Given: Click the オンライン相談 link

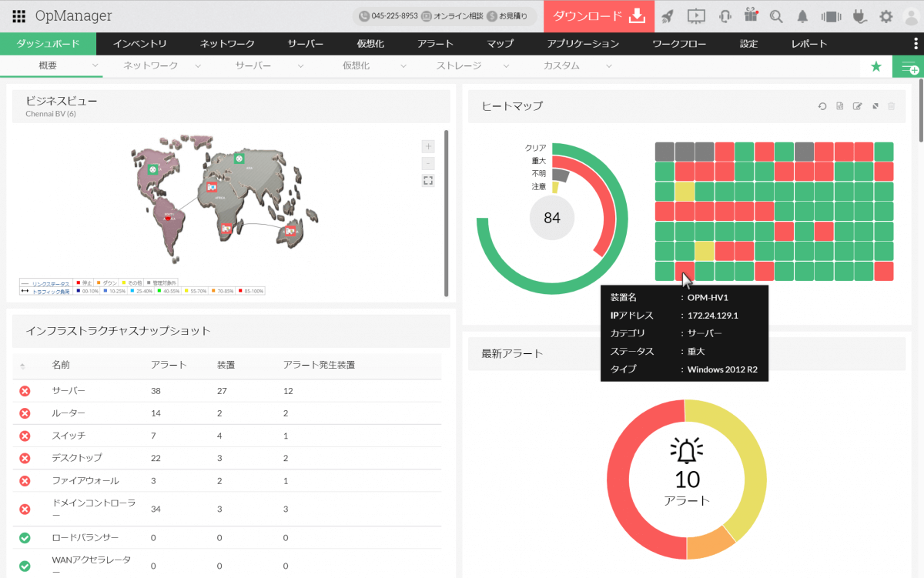Looking at the screenshot, I should (x=452, y=16).
